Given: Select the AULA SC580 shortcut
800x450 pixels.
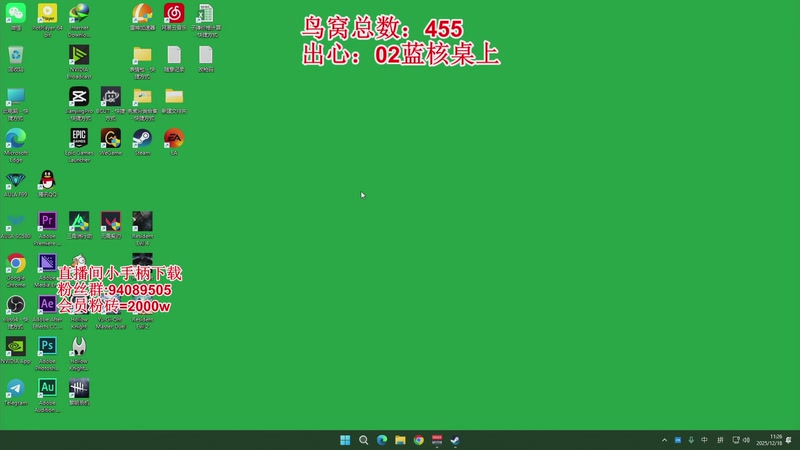Looking at the screenshot, I should point(16,225).
